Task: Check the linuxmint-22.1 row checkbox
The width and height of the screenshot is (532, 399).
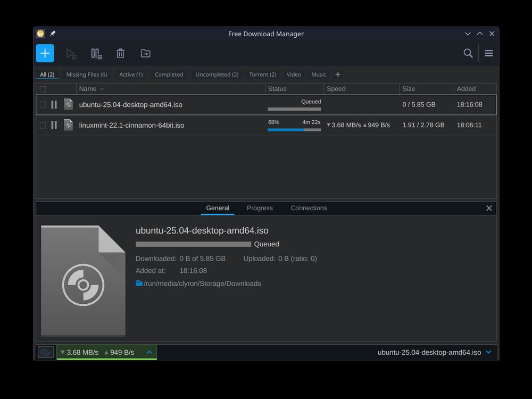Action: pyautogui.click(x=43, y=125)
